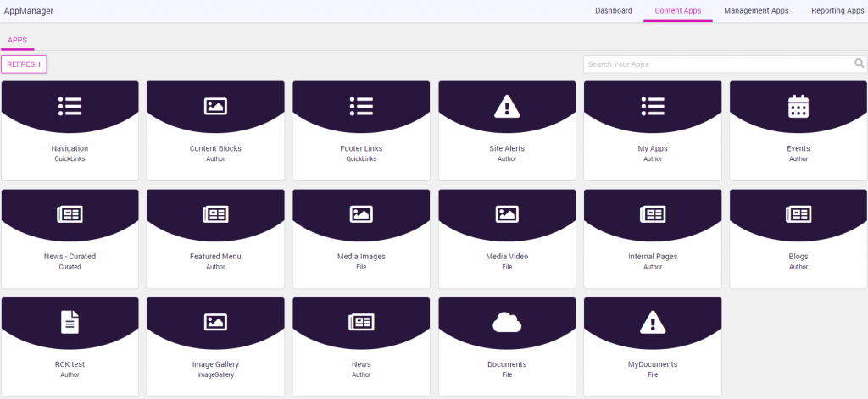Click the Navigation app list icon
The height and width of the screenshot is (399, 868).
coord(70,106)
